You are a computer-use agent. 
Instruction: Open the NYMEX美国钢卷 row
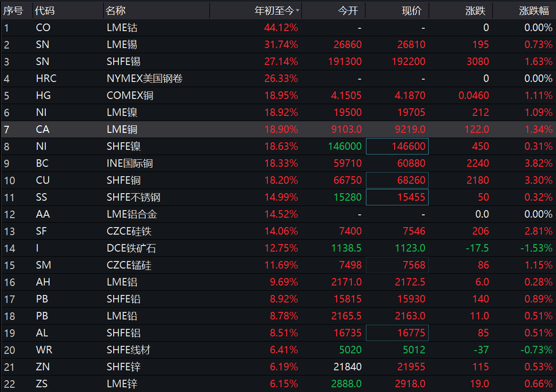[x=144, y=79]
